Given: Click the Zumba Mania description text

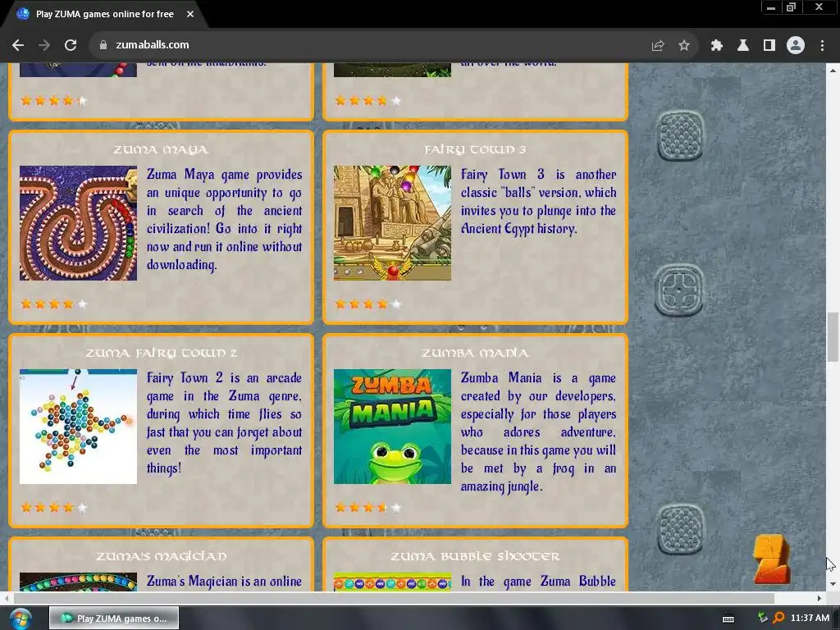Looking at the screenshot, I should pyautogui.click(x=538, y=432).
